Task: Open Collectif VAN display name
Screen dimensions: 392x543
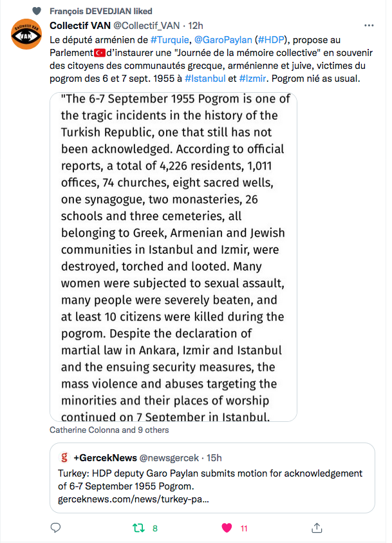Action: point(80,26)
